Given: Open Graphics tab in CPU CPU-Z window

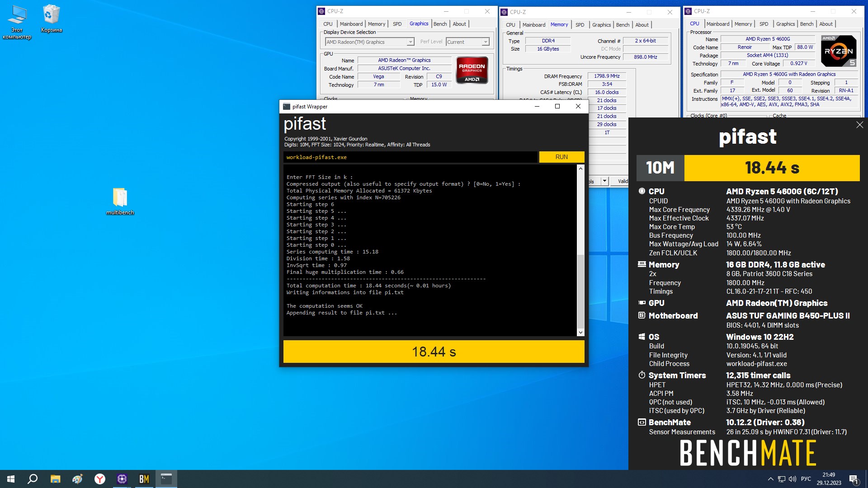Looking at the screenshot, I should pos(785,24).
